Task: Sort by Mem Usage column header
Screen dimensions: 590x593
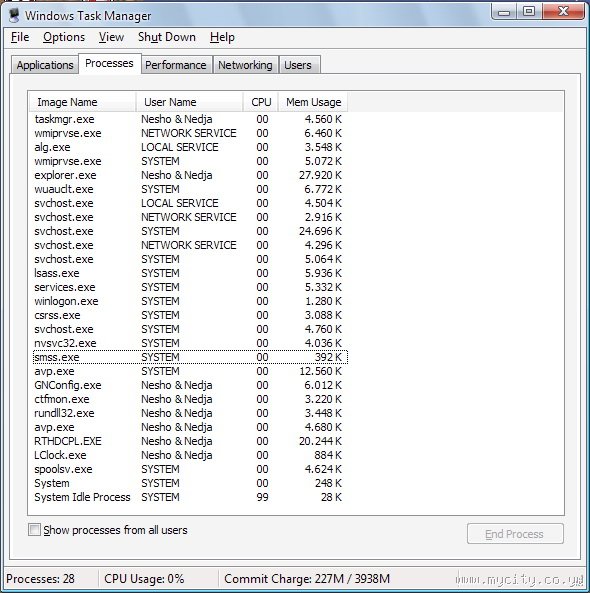Action: coord(313,102)
